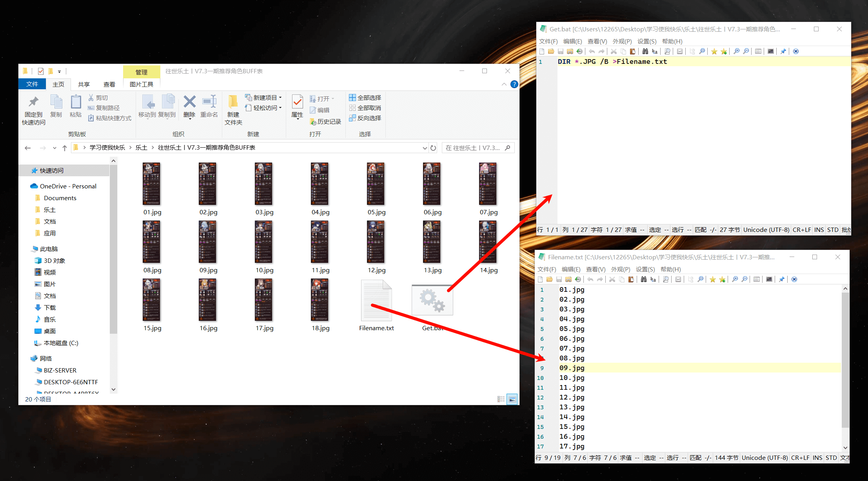Viewport: 868px width, 481px height.
Task: Open the Open (打开) dropdown in ribbon
Action: (x=322, y=99)
